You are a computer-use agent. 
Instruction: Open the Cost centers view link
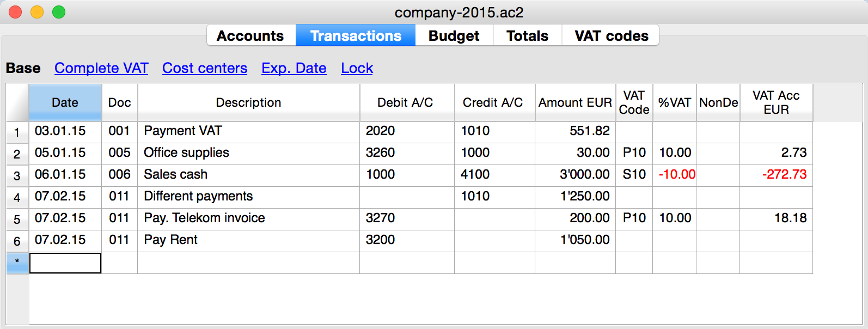[x=205, y=68]
